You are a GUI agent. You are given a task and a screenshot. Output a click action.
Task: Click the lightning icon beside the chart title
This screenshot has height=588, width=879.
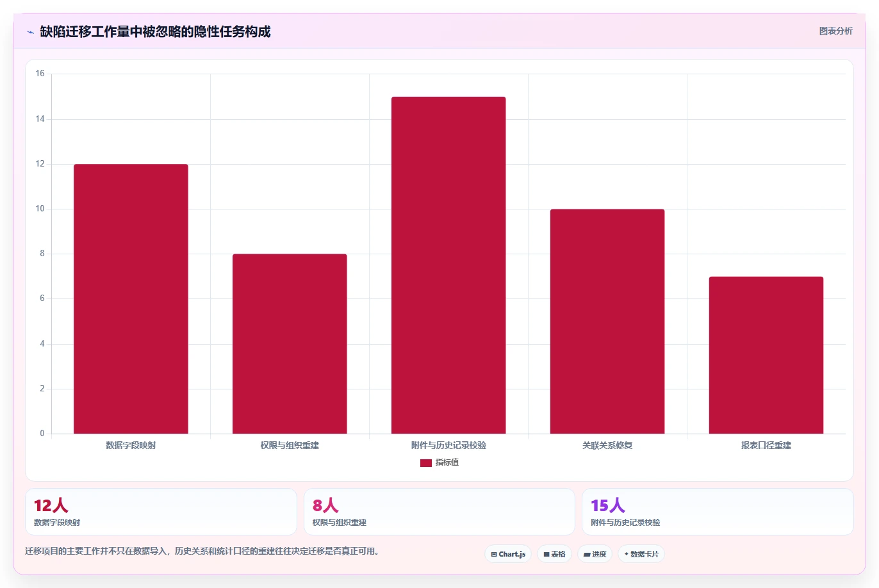click(30, 32)
